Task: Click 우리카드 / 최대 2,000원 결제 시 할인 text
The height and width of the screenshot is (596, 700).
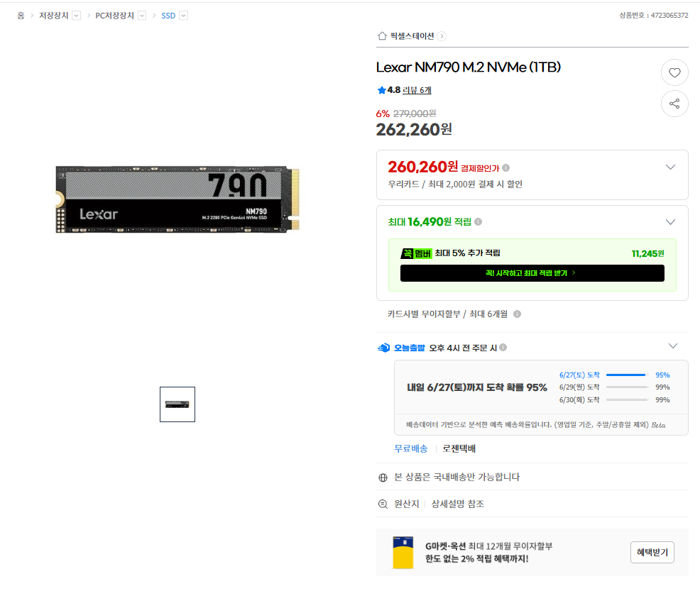Action: pos(455,184)
